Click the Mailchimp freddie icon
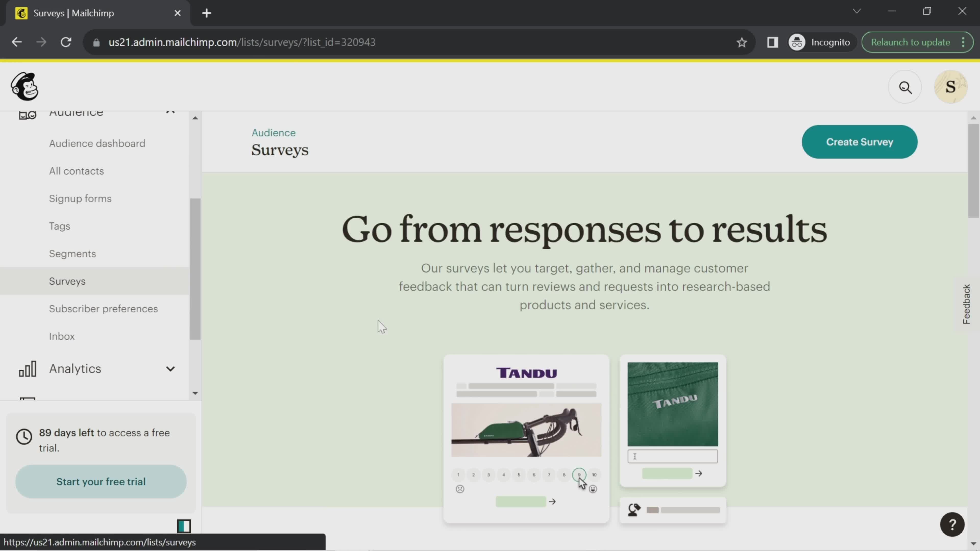This screenshot has width=980, height=551. pos(24,86)
